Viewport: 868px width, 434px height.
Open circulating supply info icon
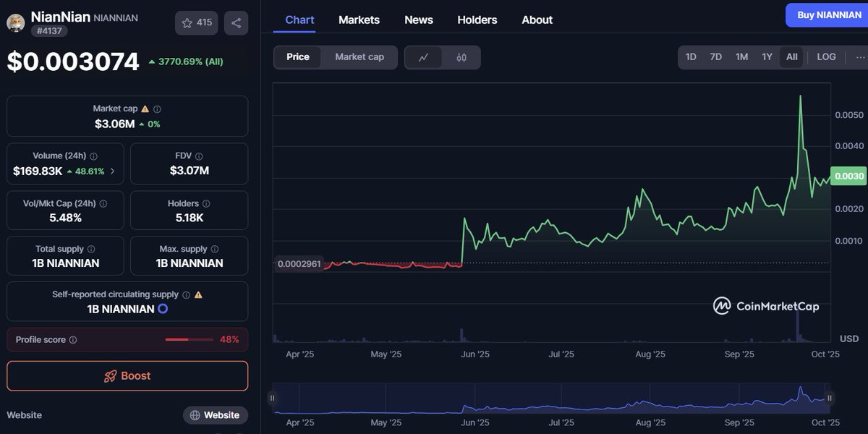tap(186, 294)
